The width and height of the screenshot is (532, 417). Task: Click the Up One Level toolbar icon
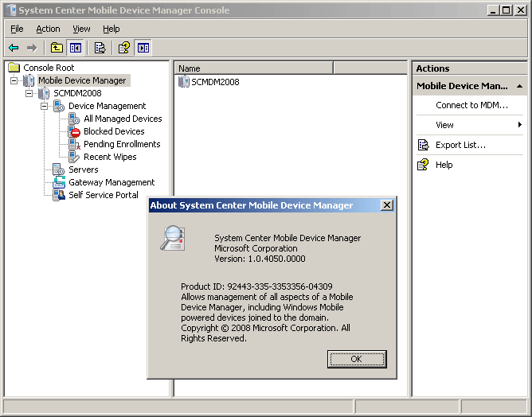(x=57, y=48)
